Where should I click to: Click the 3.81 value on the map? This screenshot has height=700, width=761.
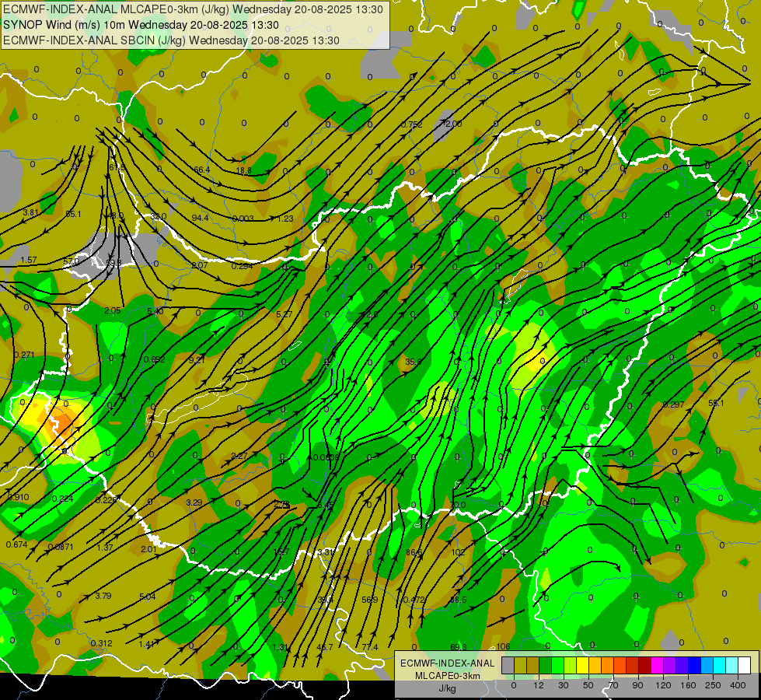coord(30,212)
